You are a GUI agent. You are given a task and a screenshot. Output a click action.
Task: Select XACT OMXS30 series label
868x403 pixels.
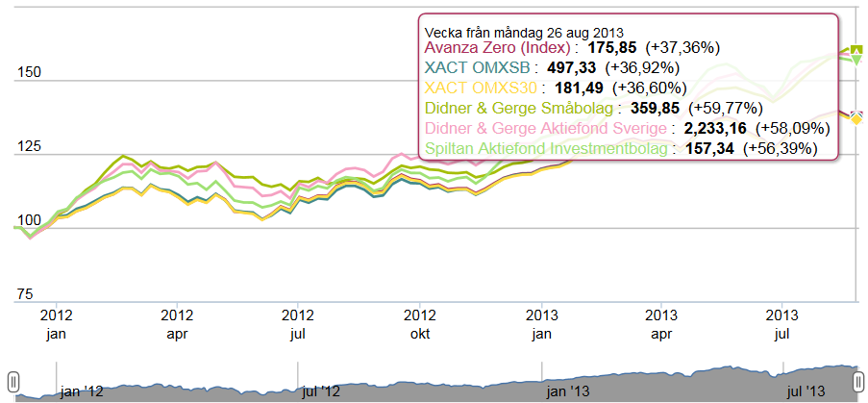[x=483, y=88]
